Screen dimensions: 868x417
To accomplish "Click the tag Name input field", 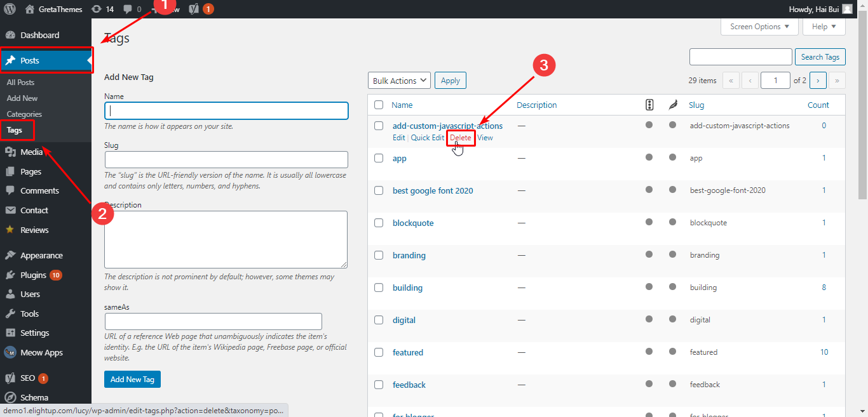I will click(x=226, y=111).
